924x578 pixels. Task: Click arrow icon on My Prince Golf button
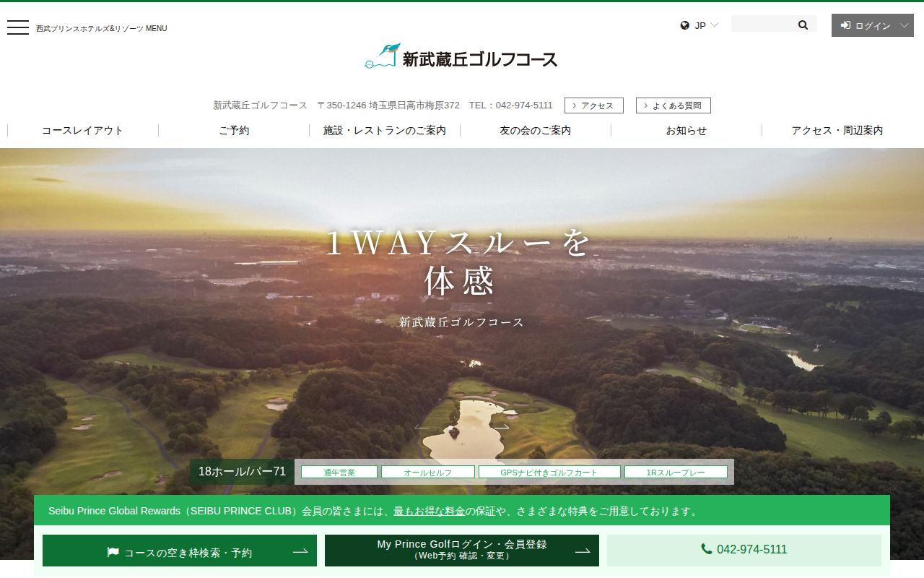coord(583,551)
